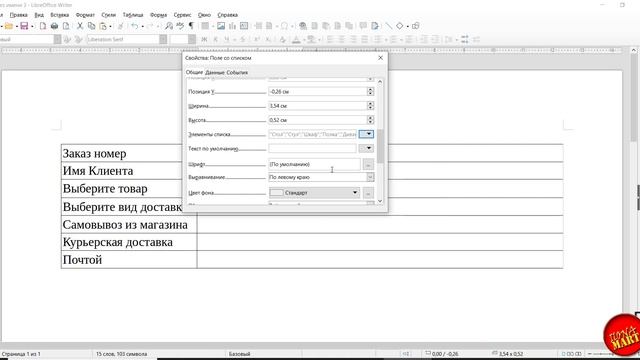
Task: Expand the Текст по умолчанию dropdown
Action: [366, 148]
